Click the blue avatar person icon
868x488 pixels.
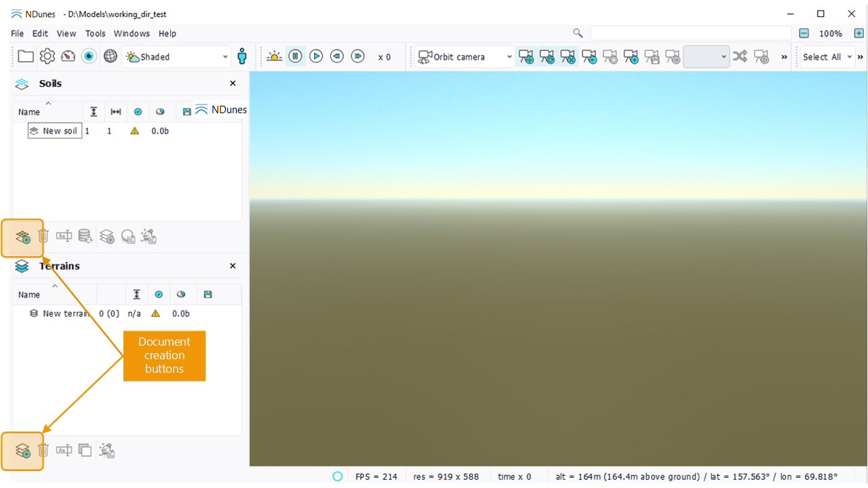pos(242,57)
